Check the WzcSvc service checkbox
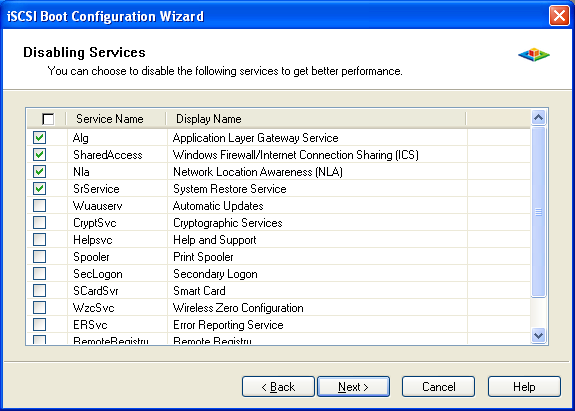 40,307
